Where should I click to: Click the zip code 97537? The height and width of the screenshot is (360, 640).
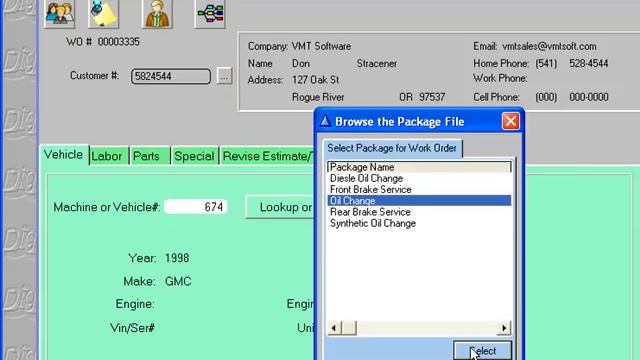coord(432,97)
